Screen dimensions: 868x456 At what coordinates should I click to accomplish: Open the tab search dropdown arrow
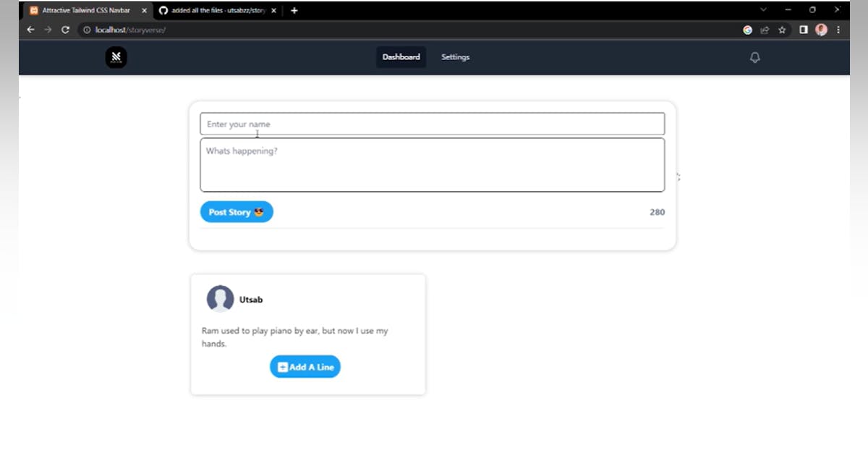(x=763, y=10)
